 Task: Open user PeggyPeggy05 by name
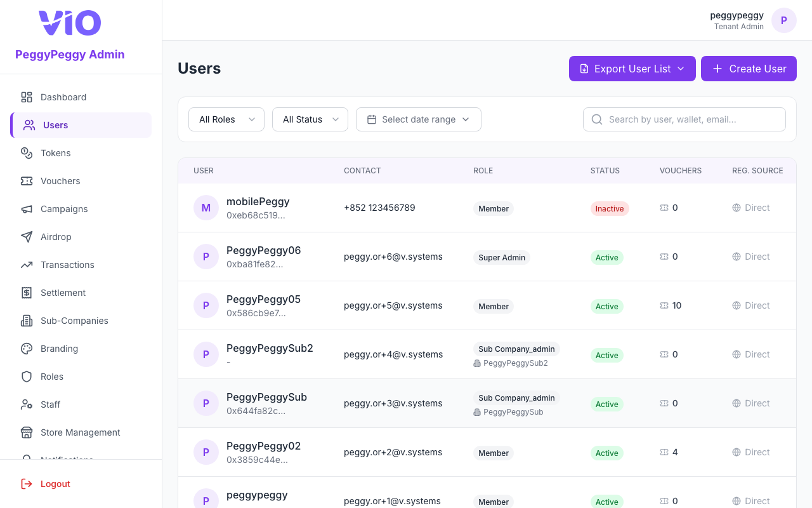pyautogui.click(x=263, y=299)
